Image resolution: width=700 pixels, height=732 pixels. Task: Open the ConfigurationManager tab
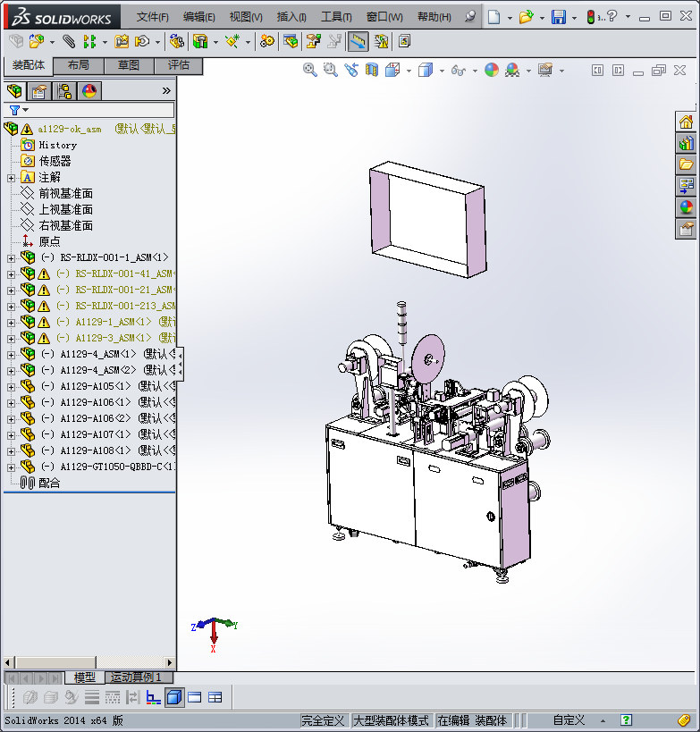[64, 91]
